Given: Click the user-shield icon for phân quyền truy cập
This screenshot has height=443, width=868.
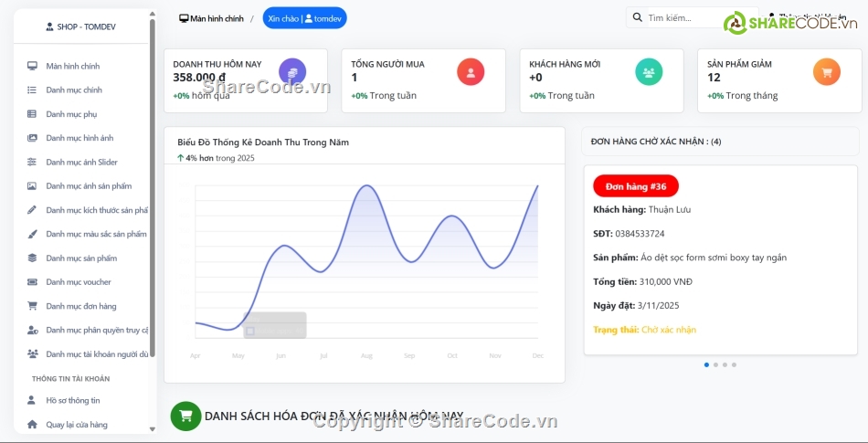Looking at the screenshot, I should click(32, 330).
